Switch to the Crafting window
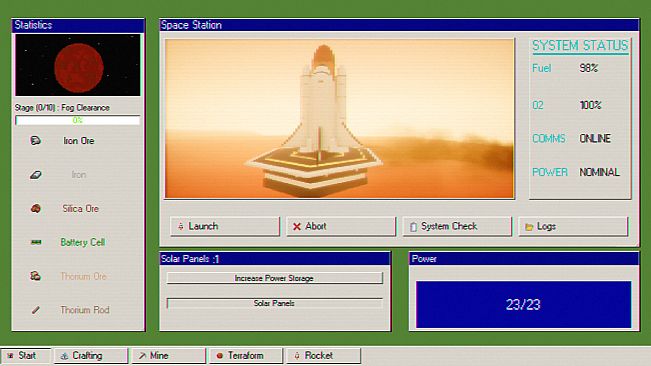651x366 pixels. click(91, 356)
